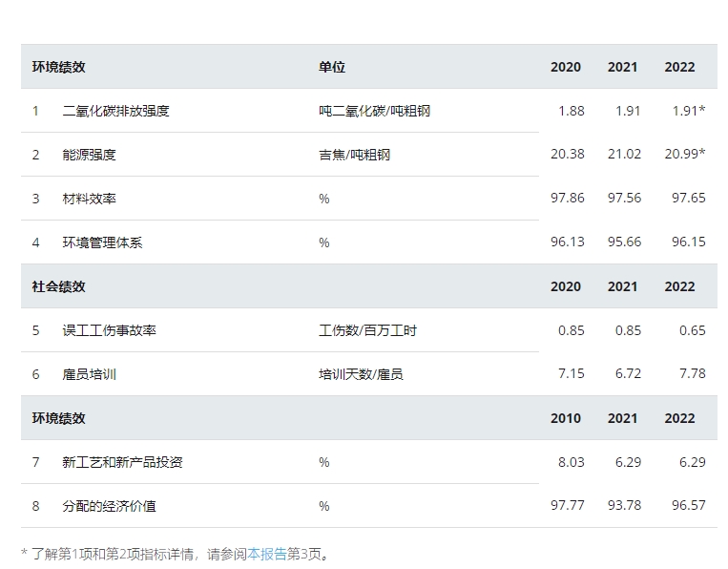Click the 社会绩效 section header
728x569 pixels.
58,286
